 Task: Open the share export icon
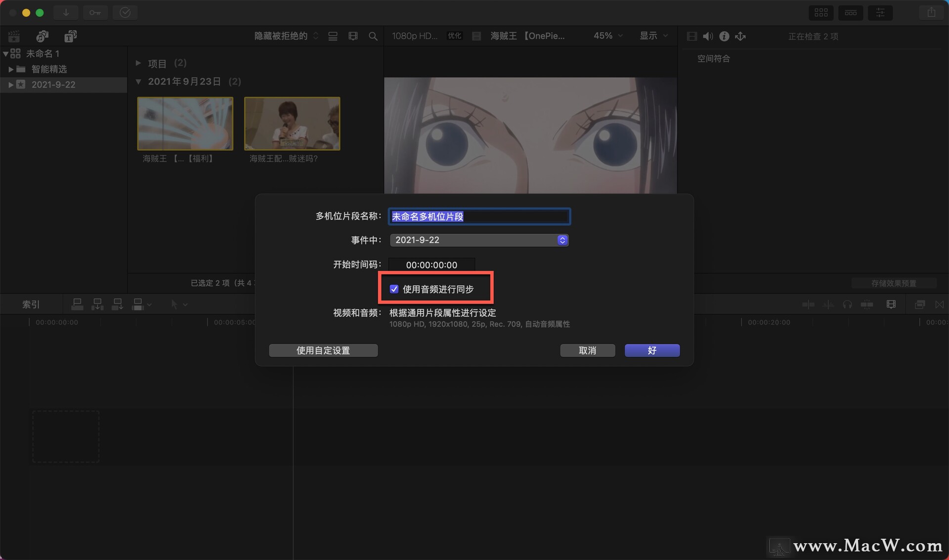click(x=931, y=12)
